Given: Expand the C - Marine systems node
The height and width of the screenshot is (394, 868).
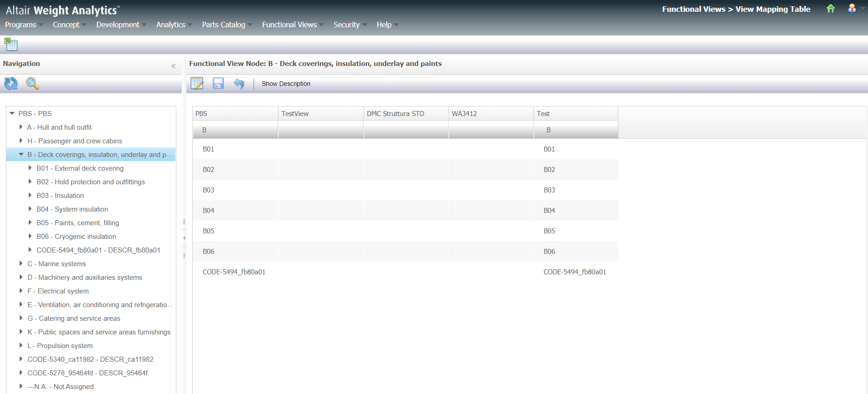Looking at the screenshot, I should click(21, 263).
